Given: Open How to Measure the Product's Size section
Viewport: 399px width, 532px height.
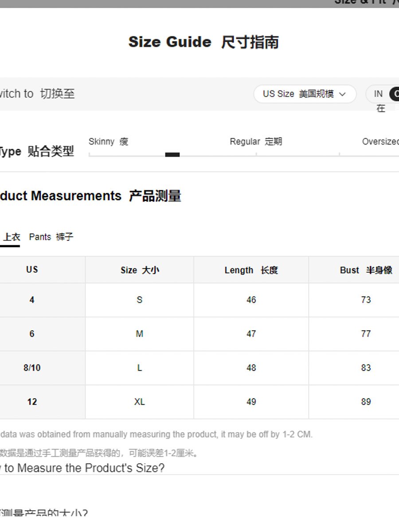Looking at the screenshot, I should tap(82, 468).
